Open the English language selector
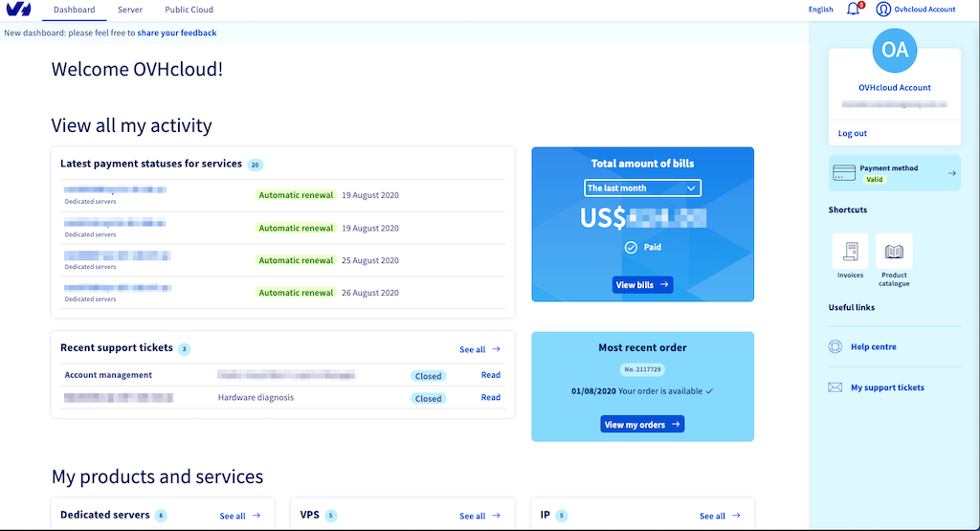Screen dimensions: 980x531 click(820, 10)
